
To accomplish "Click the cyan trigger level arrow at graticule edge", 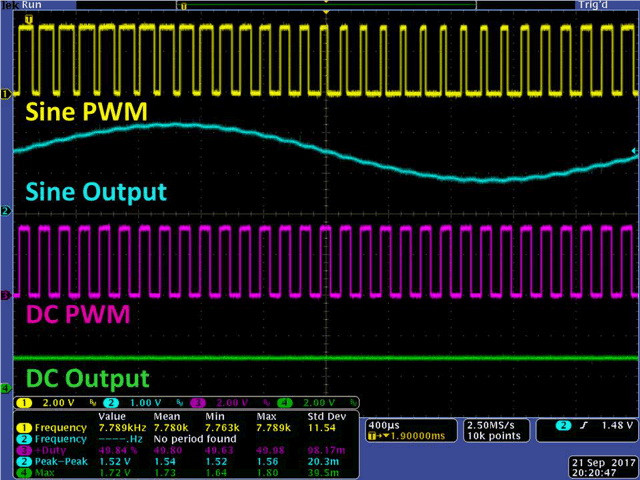I will click(x=634, y=151).
